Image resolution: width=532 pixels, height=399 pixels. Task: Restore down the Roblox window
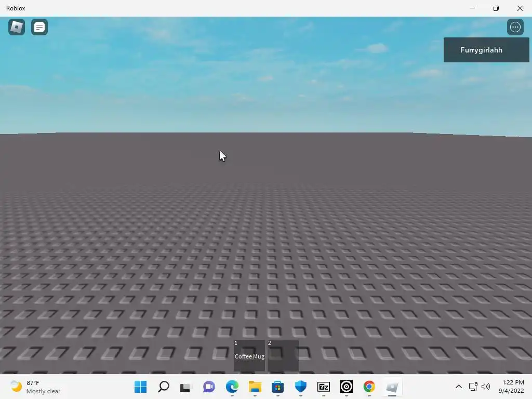[496, 8]
